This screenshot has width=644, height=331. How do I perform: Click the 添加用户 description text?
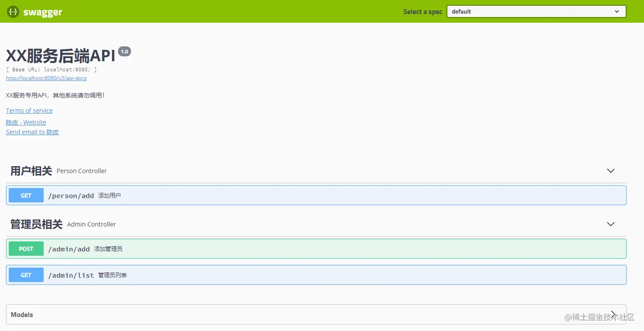110,195
